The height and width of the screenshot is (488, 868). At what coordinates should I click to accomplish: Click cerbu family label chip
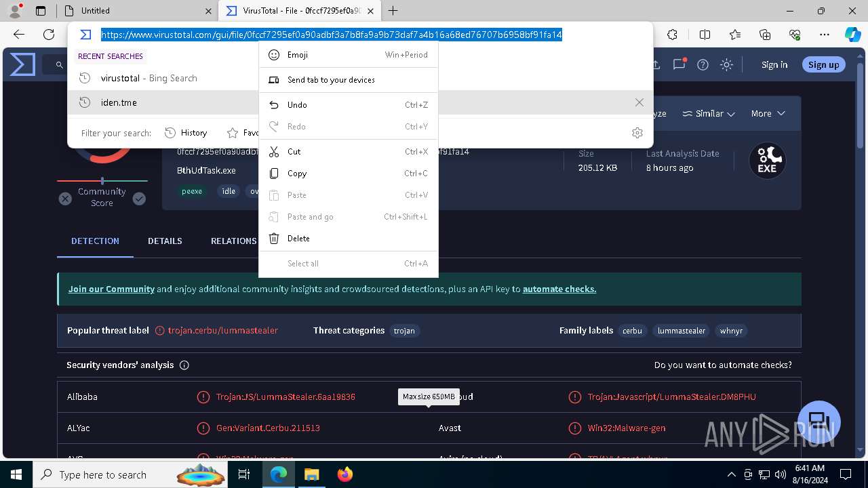point(632,331)
